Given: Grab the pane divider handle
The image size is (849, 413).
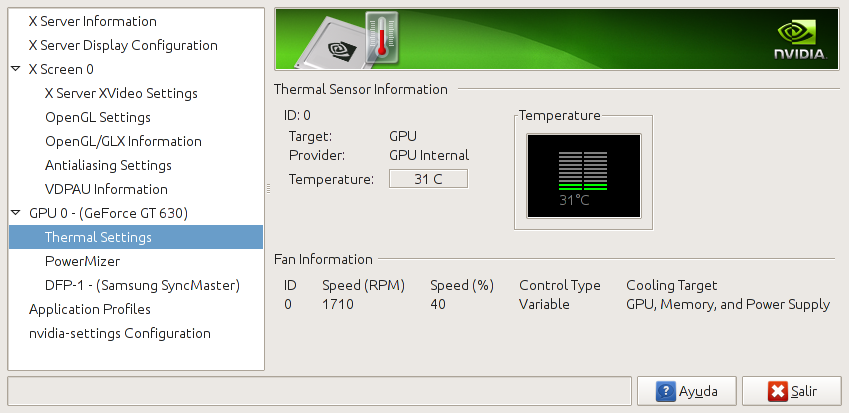Looking at the screenshot, I should coord(268,188).
